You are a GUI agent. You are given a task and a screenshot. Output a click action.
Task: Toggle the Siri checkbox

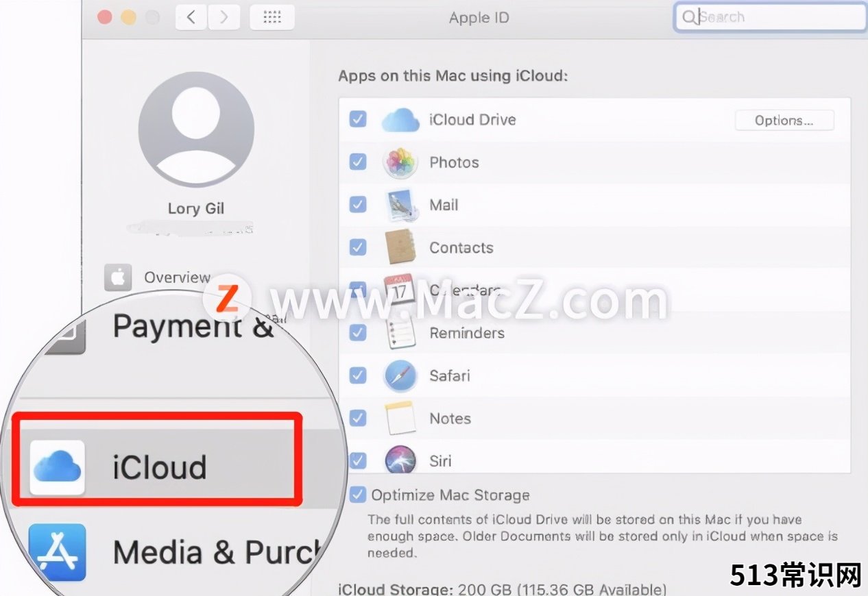point(358,460)
